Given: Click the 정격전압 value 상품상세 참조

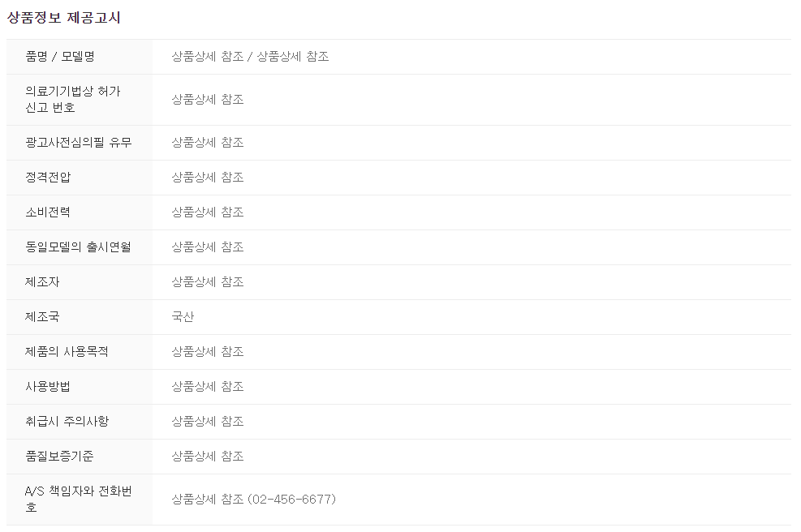Looking at the screenshot, I should 208,177.
